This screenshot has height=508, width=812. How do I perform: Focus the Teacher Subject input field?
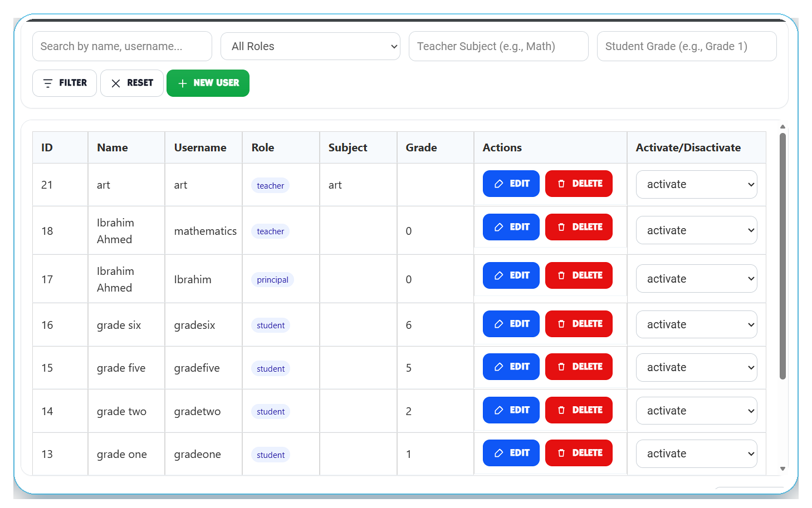[x=498, y=46]
